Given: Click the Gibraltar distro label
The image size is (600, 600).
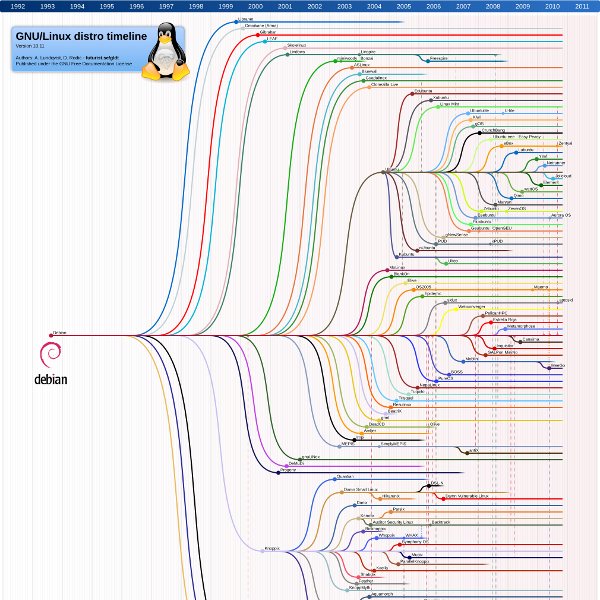Looking at the screenshot, I should (268, 32).
